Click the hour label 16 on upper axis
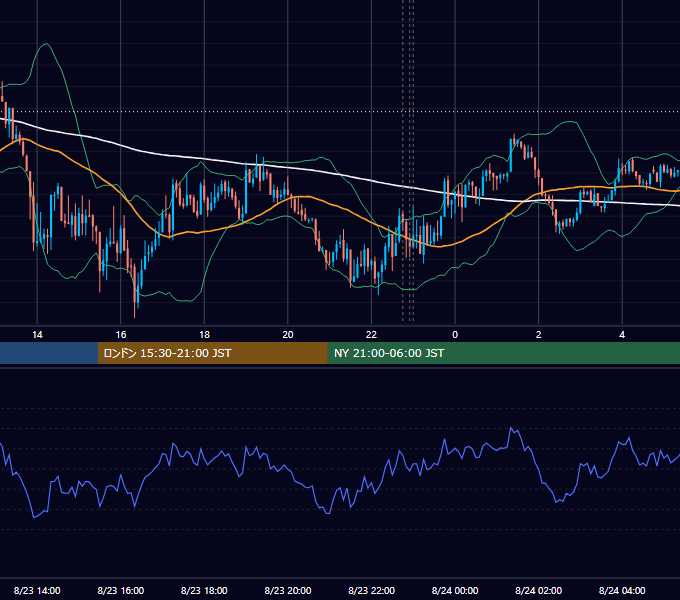 pyautogui.click(x=121, y=335)
